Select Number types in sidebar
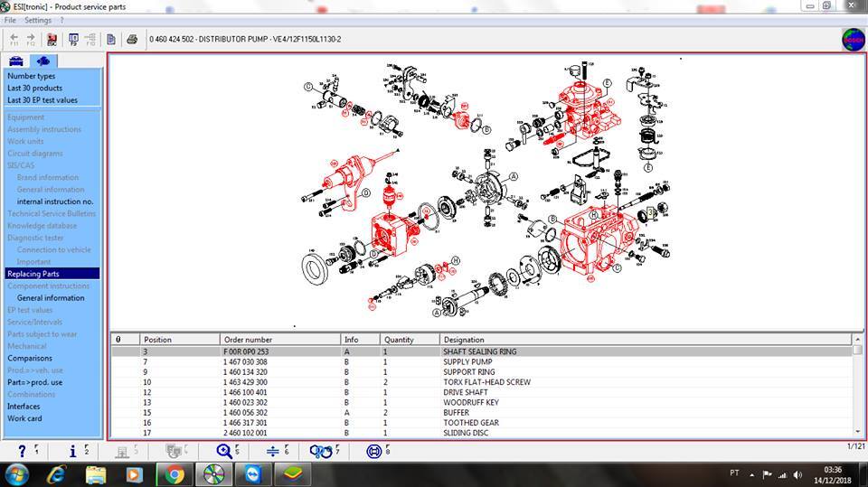 (x=31, y=76)
